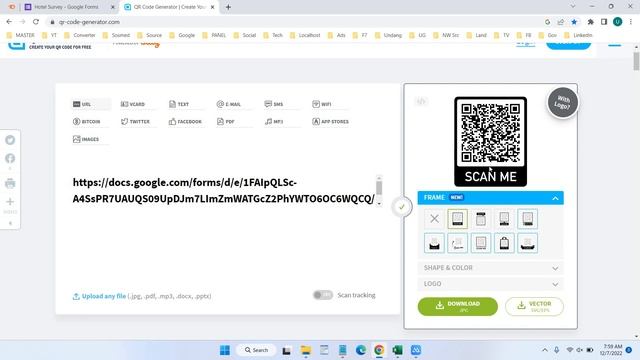Choose the IMAGES QR code type
Image resolution: width=640 pixels, height=360 pixels.
pyautogui.click(x=86, y=139)
